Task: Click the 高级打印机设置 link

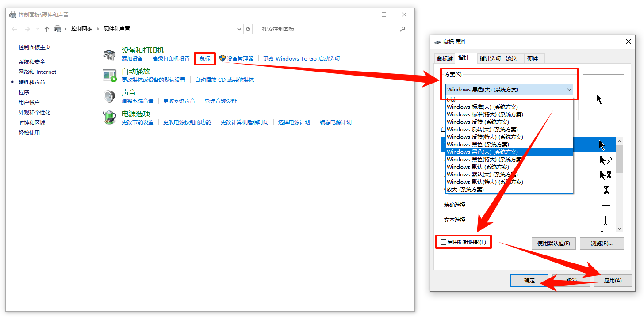Action: coord(171,58)
